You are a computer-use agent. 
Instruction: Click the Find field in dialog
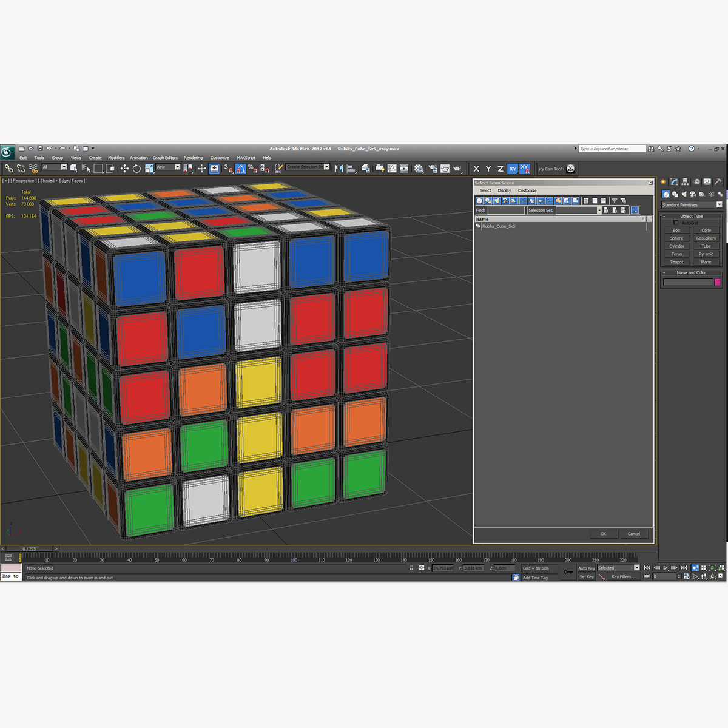tap(505, 211)
